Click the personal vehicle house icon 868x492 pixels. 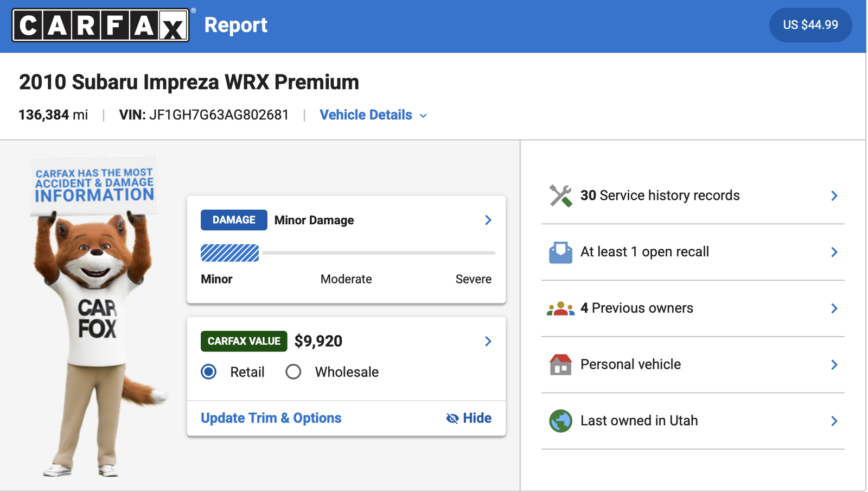pyautogui.click(x=560, y=364)
